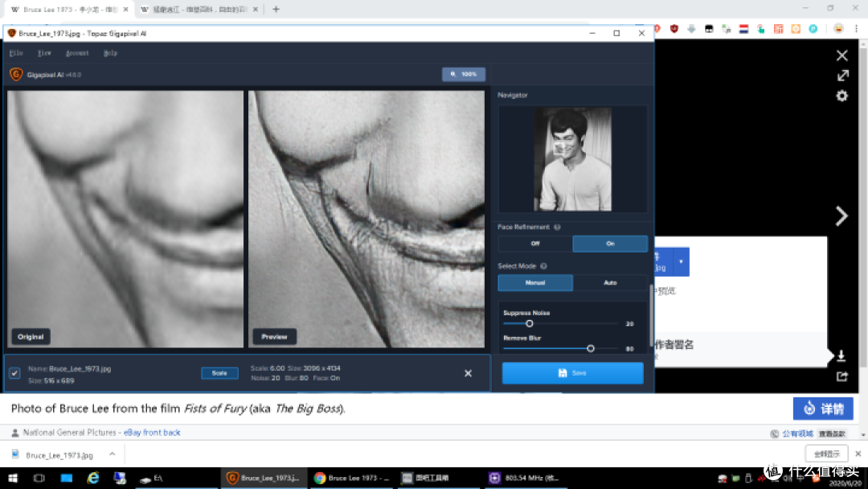Toggle the Bruce_Lee_1973.jpg file checkbox
This screenshot has width=868, height=489.
pyautogui.click(x=15, y=373)
